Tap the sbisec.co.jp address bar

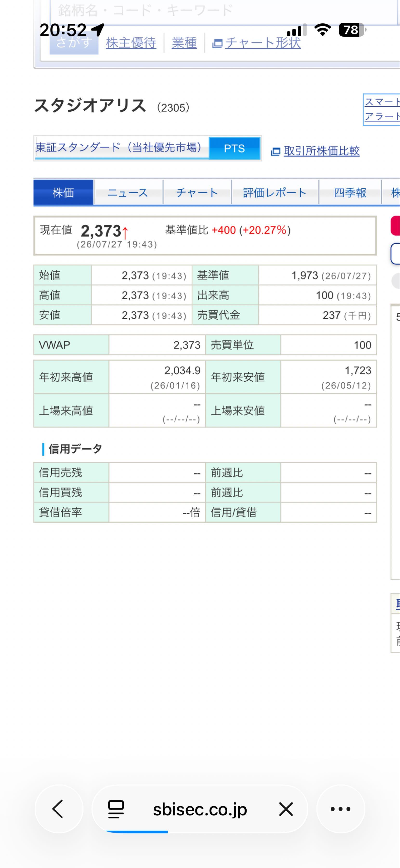(x=200, y=809)
